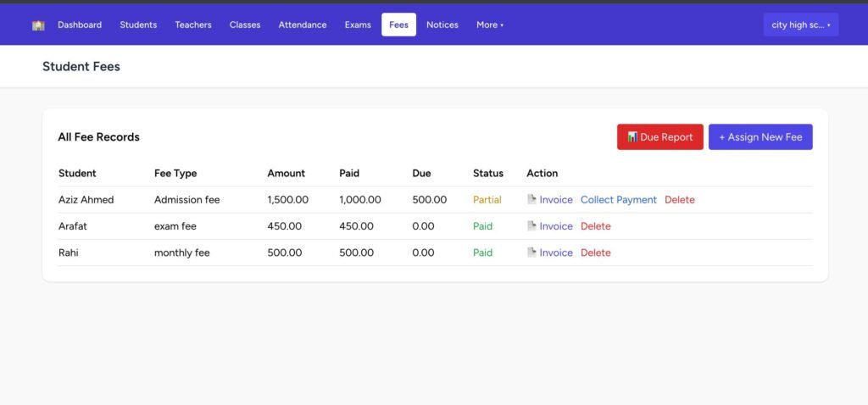Open the Notices page
Screen dimensions: 868x405
(442, 25)
